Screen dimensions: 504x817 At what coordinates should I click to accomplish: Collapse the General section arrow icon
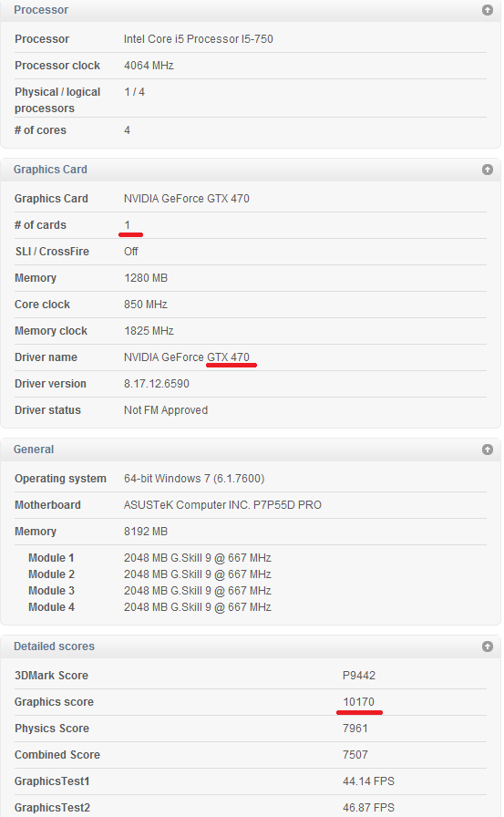pos(488,450)
